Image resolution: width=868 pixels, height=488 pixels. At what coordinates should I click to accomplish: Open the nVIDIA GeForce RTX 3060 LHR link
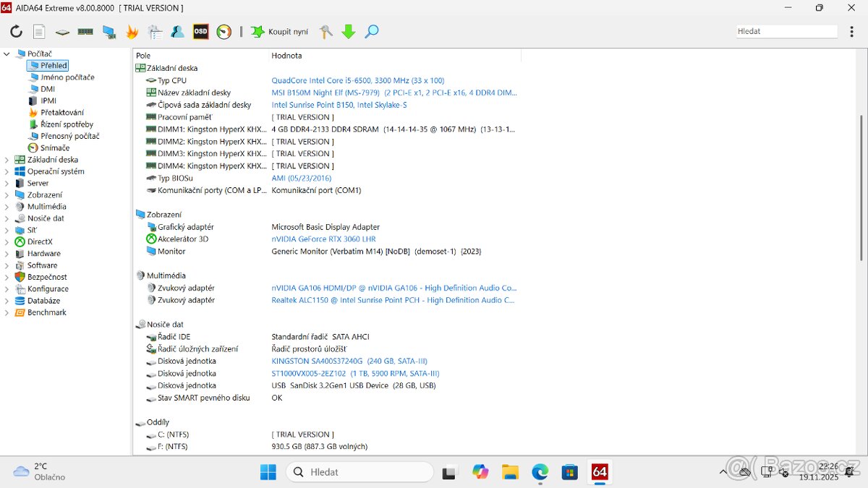pyautogui.click(x=323, y=239)
